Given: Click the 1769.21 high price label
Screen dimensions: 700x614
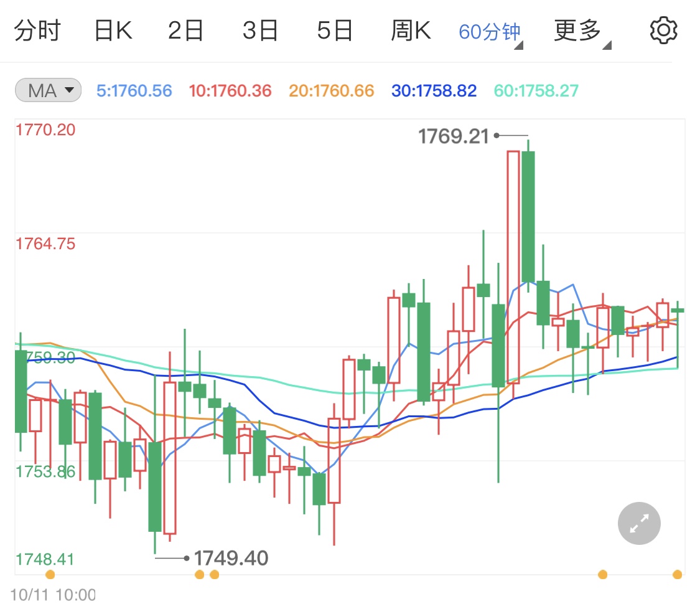Looking at the screenshot, I should [454, 136].
